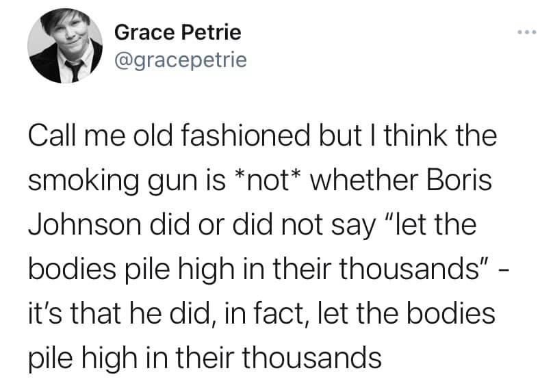Image resolution: width=553 pixels, height=392 pixels.
Task: Click the Grace Petrie display name
Action: (178, 32)
